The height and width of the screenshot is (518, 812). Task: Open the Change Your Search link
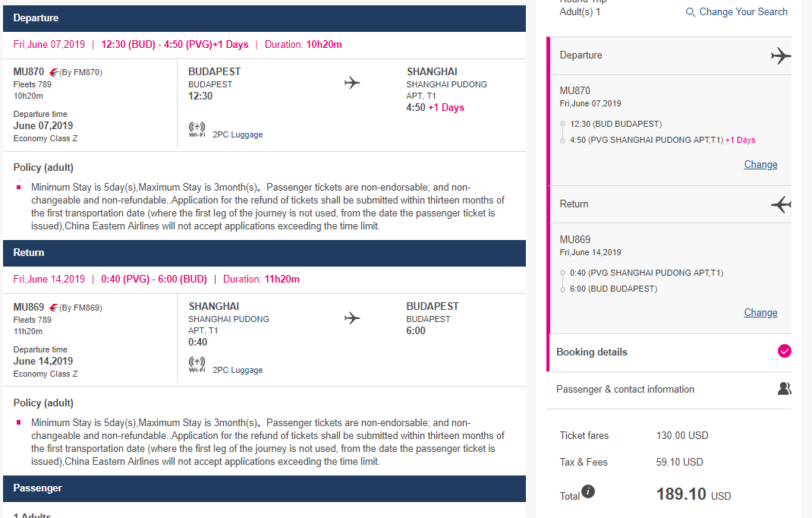(x=743, y=12)
